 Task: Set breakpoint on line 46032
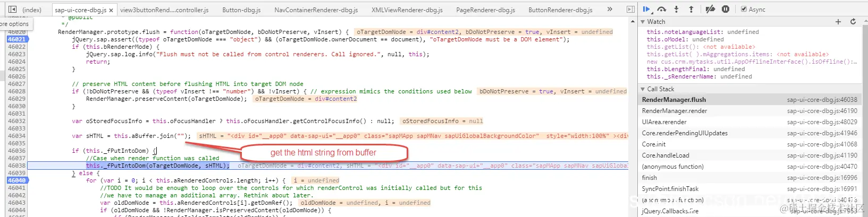tap(16, 121)
